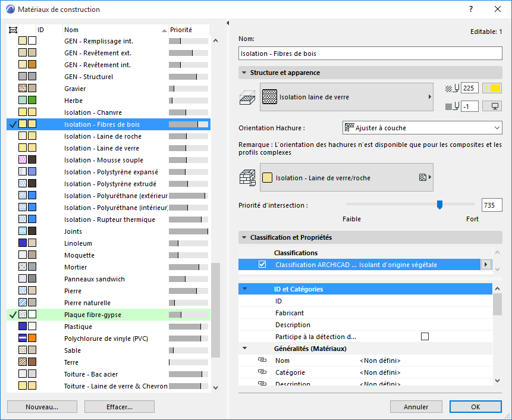Select Isolation - Chanvre in the material list
This screenshot has height=420, width=512.
108,112
